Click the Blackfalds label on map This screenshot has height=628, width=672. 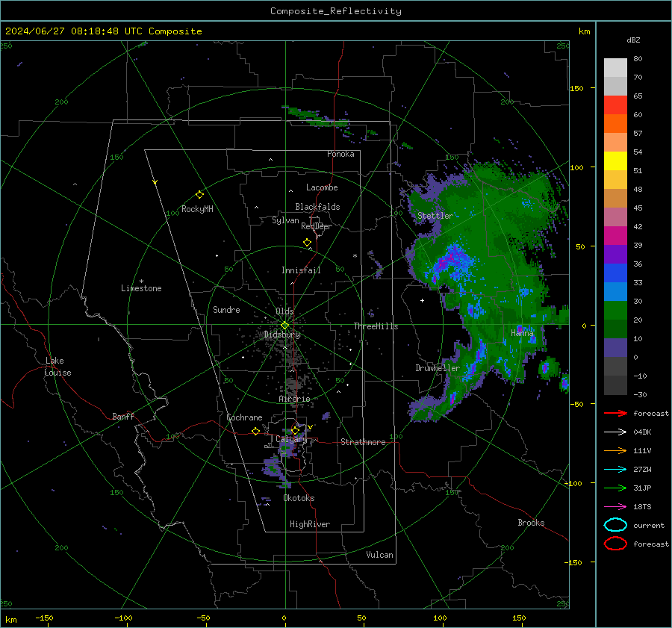[x=317, y=207]
